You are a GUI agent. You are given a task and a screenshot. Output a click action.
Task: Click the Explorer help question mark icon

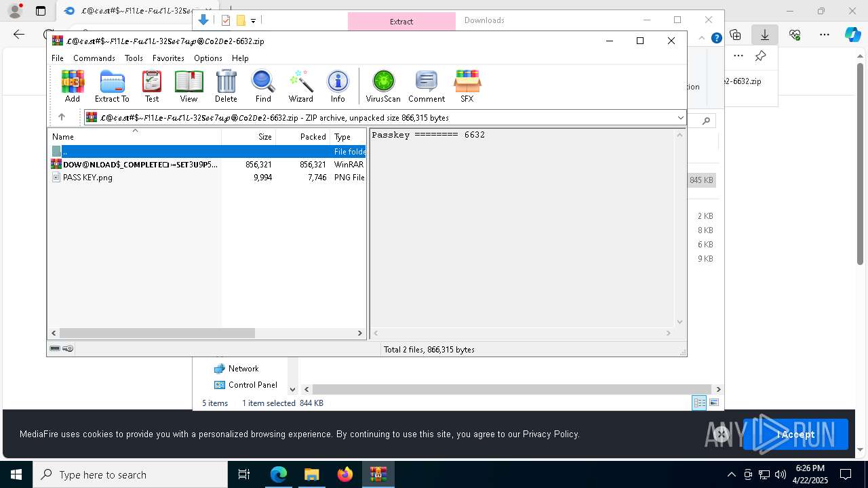coord(716,38)
